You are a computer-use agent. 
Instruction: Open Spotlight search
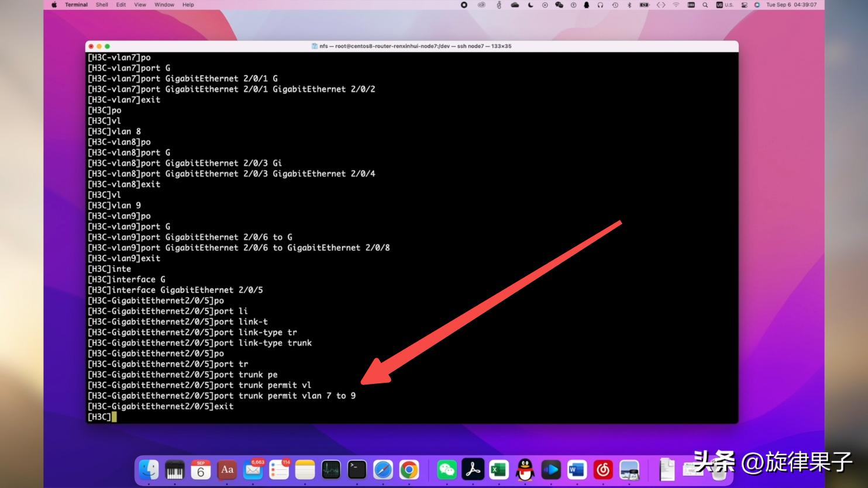pyautogui.click(x=705, y=5)
